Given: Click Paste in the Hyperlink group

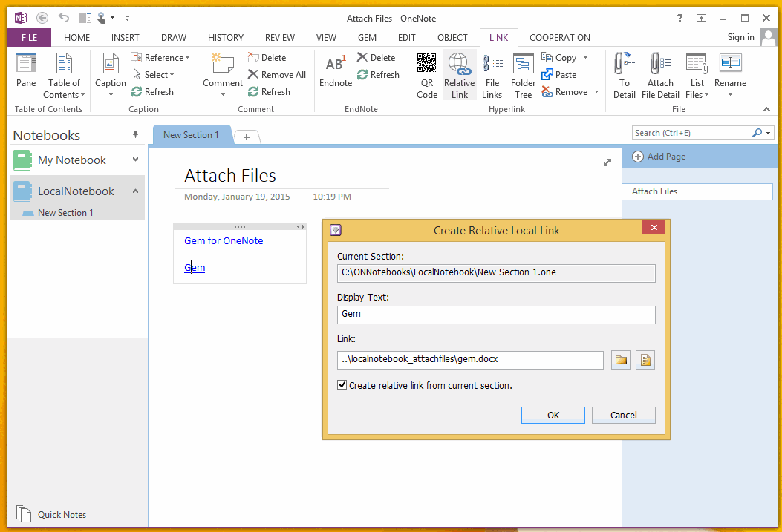Looking at the screenshot, I should point(559,75).
